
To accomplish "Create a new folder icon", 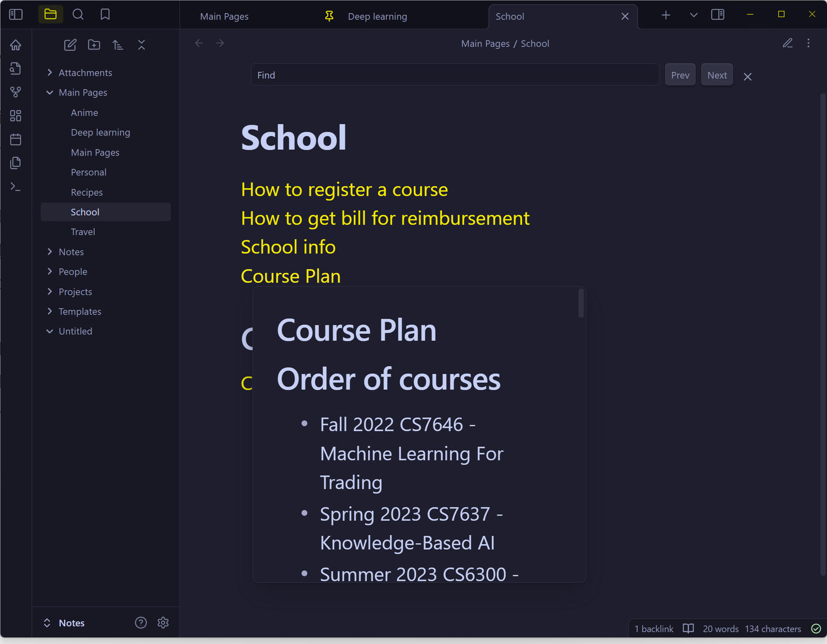I will [x=94, y=45].
